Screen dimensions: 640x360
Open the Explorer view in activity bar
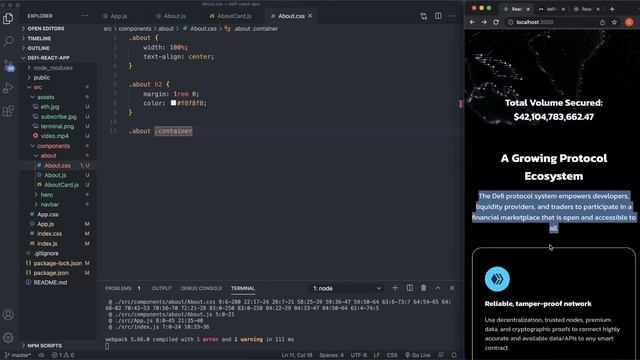coord(8,18)
